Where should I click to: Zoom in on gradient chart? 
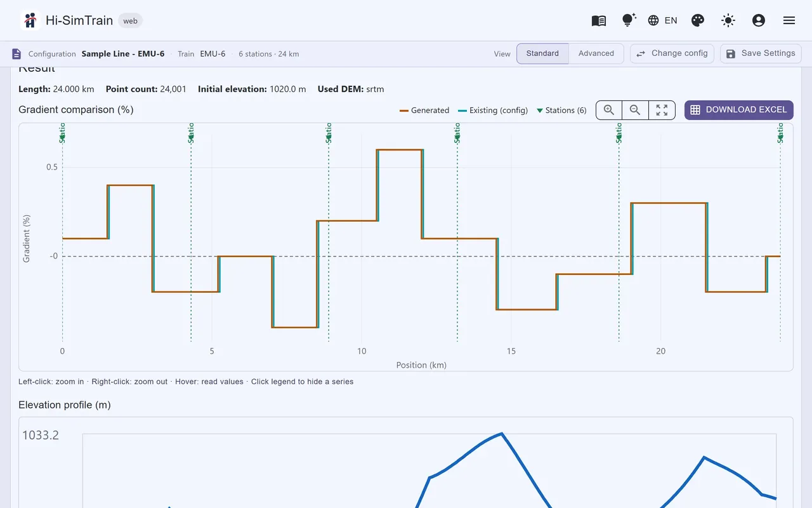[609, 110]
